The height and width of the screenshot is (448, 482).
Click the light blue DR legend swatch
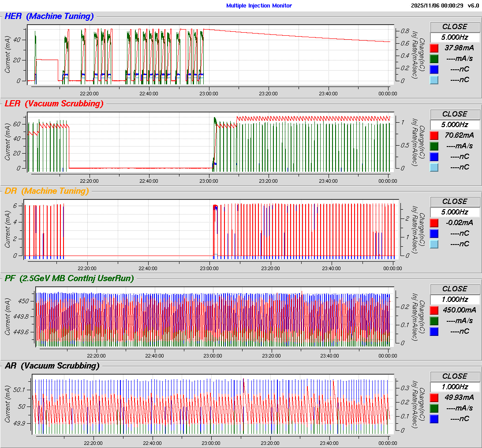click(x=434, y=244)
